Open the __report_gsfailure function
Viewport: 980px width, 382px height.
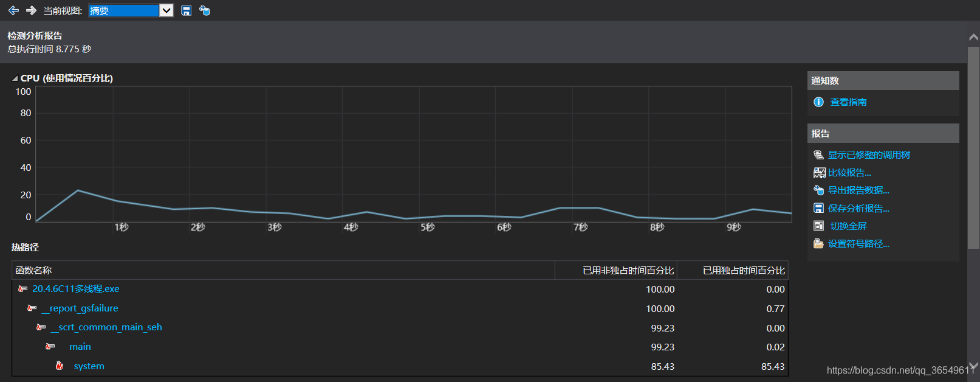point(80,308)
